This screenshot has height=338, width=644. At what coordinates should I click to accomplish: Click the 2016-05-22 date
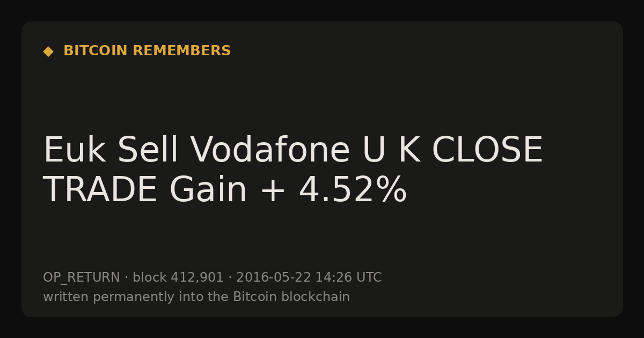tap(273, 278)
